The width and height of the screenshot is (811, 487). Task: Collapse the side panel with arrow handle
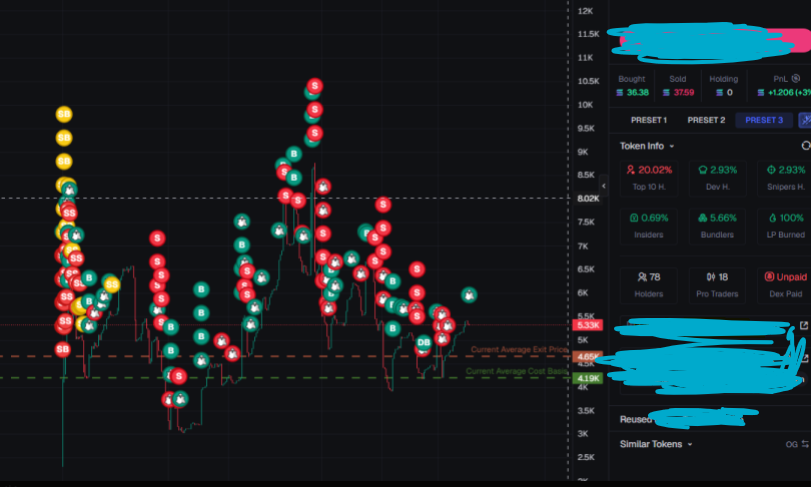click(604, 186)
